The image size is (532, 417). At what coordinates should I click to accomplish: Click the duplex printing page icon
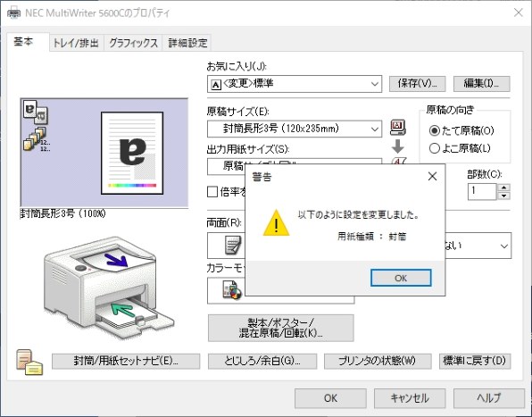[233, 246]
